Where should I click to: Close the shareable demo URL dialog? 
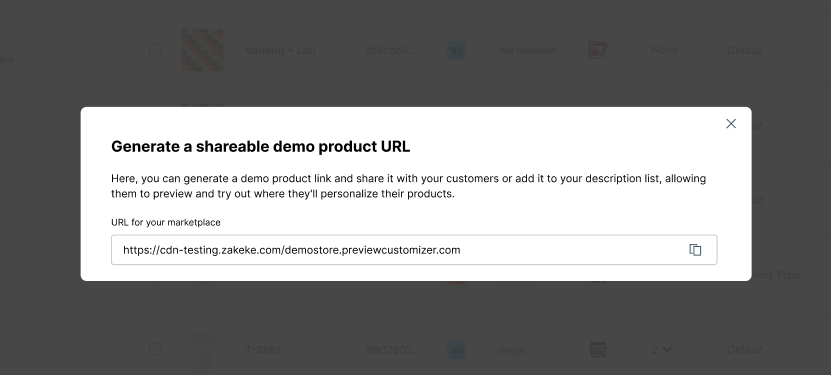731,123
